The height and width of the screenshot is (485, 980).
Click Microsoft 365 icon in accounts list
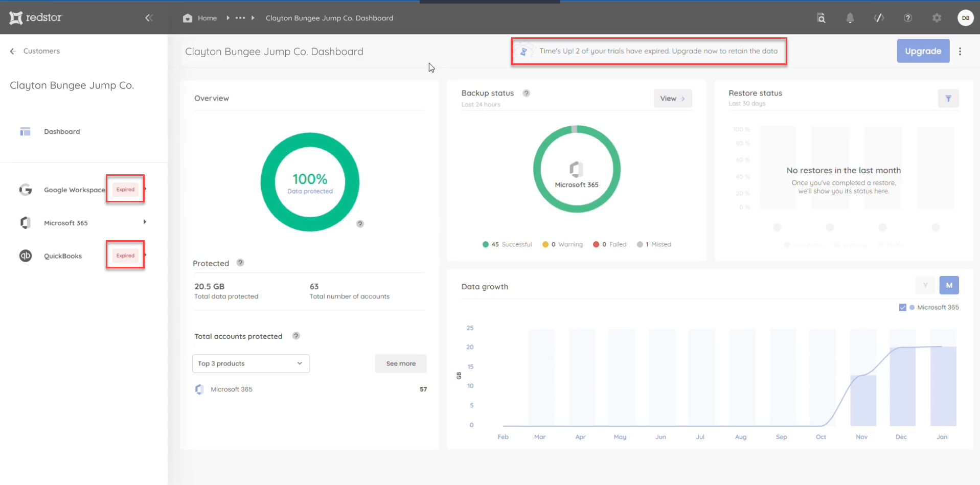pos(199,389)
